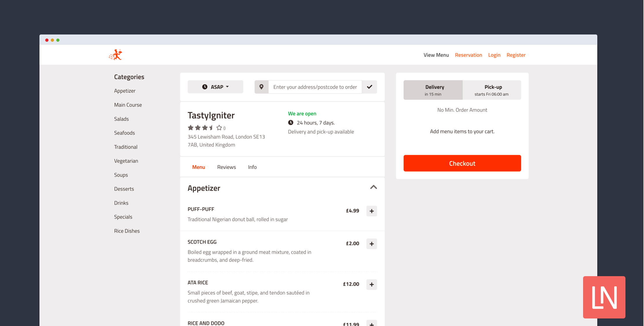
Task: Switch to the Reviews tab
Action: (x=226, y=166)
